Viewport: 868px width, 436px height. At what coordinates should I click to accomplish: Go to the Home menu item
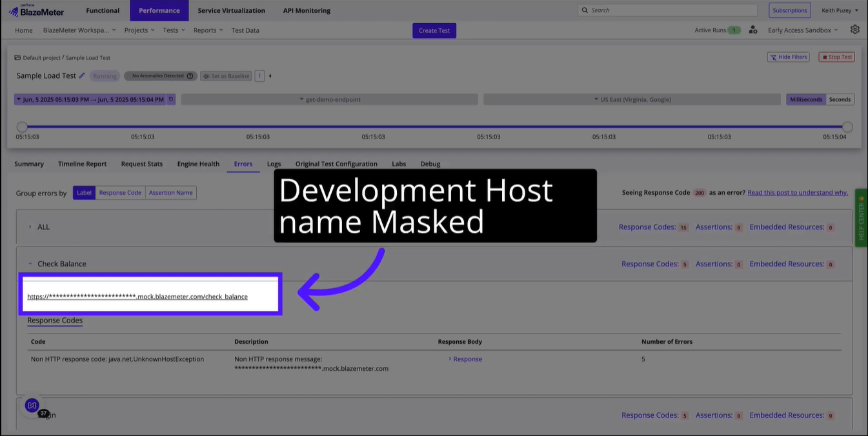tap(24, 30)
